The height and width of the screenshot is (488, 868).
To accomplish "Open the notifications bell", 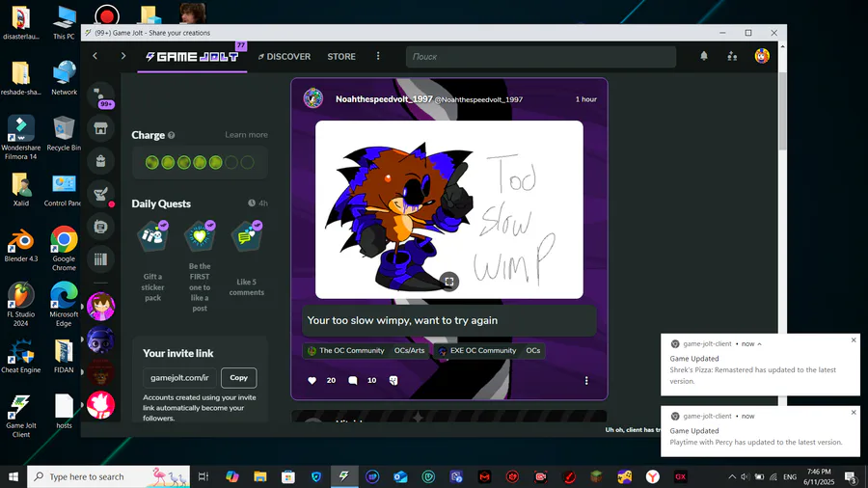I will coord(704,56).
